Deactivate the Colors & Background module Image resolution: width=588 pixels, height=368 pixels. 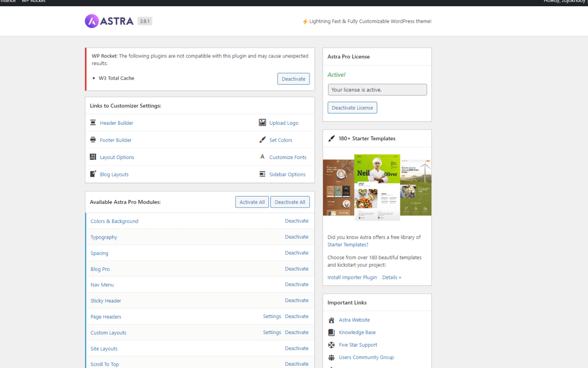(297, 221)
